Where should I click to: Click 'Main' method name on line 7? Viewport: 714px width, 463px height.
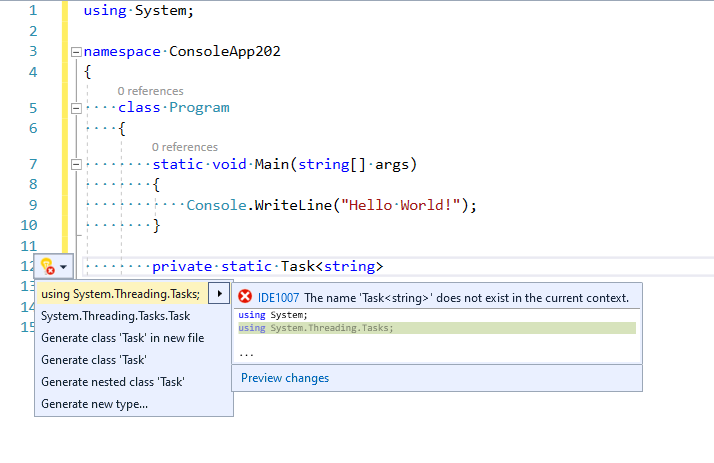[271, 164]
